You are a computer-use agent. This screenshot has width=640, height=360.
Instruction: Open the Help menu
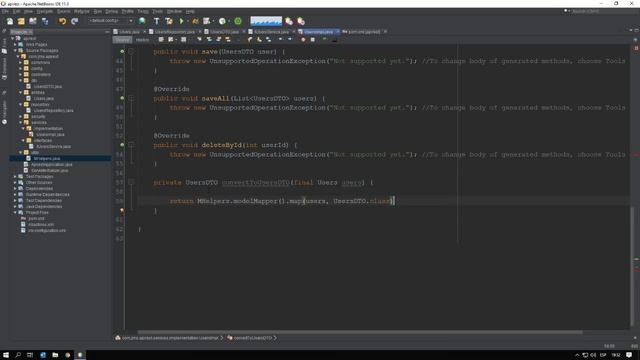190,11
